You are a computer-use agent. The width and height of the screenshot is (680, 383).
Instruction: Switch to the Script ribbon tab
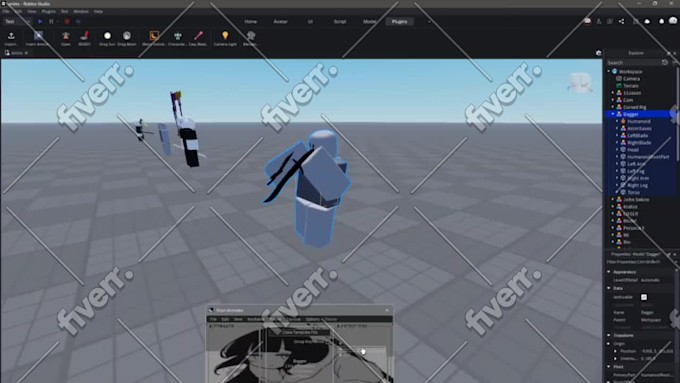pyautogui.click(x=340, y=21)
